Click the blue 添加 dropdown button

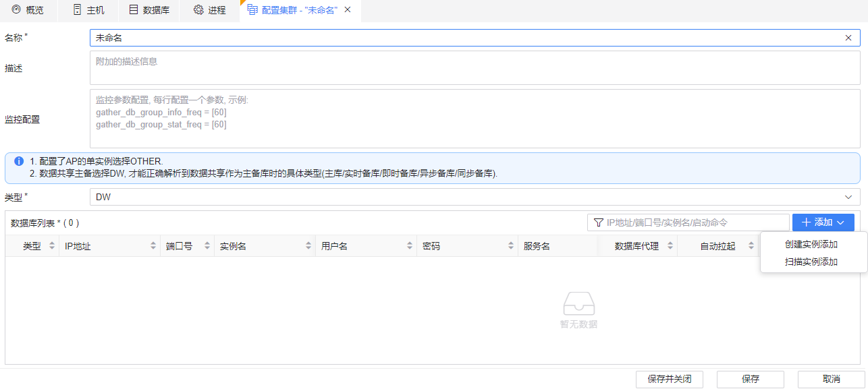click(823, 222)
